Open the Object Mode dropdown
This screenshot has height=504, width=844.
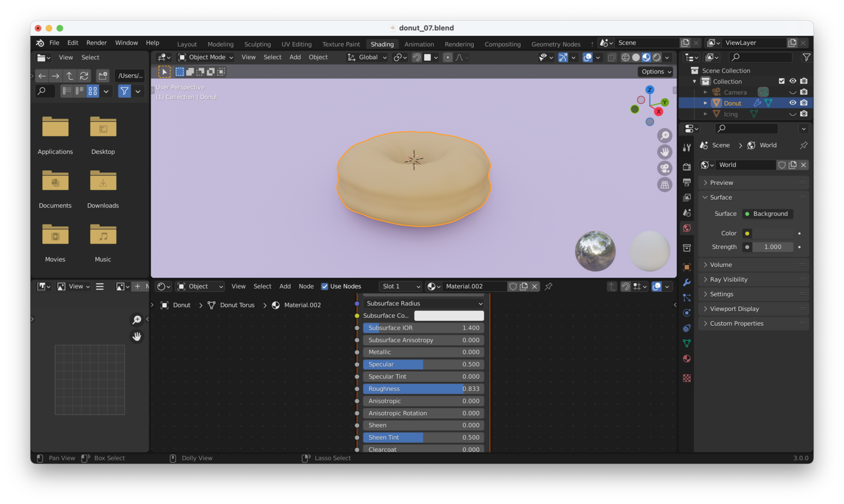[x=206, y=57]
